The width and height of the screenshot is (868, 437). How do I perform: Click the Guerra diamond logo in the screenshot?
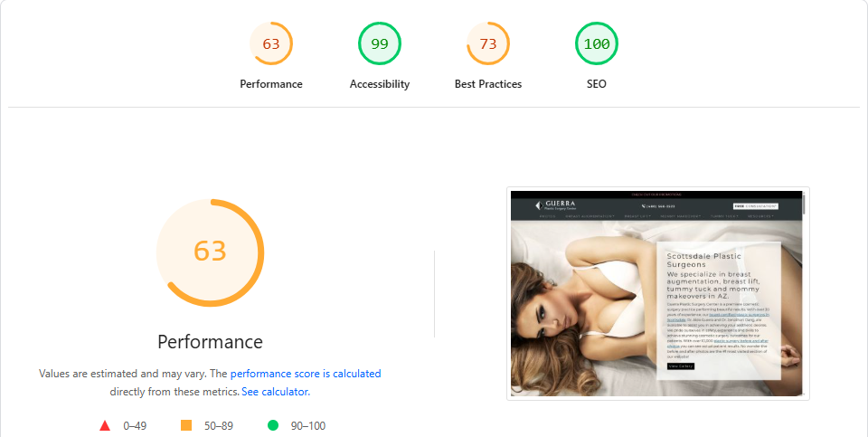tap(539, 205)
